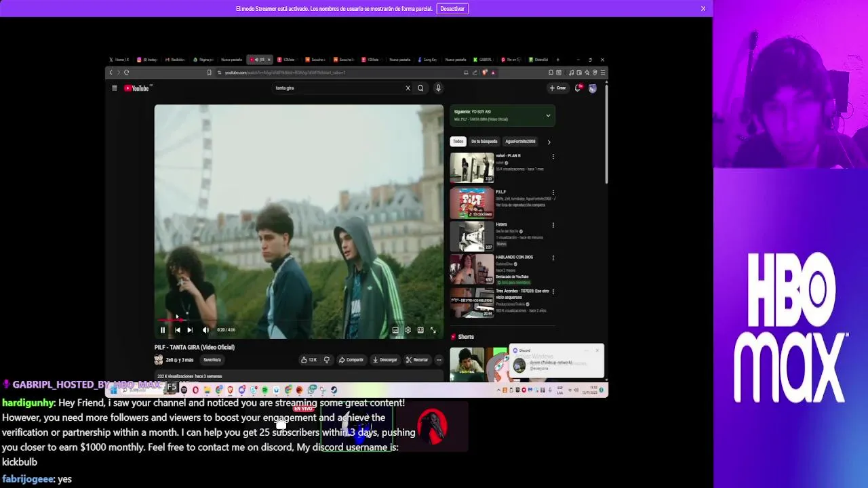
Task: Open the Crear button
Action: (x=558, y=88)
